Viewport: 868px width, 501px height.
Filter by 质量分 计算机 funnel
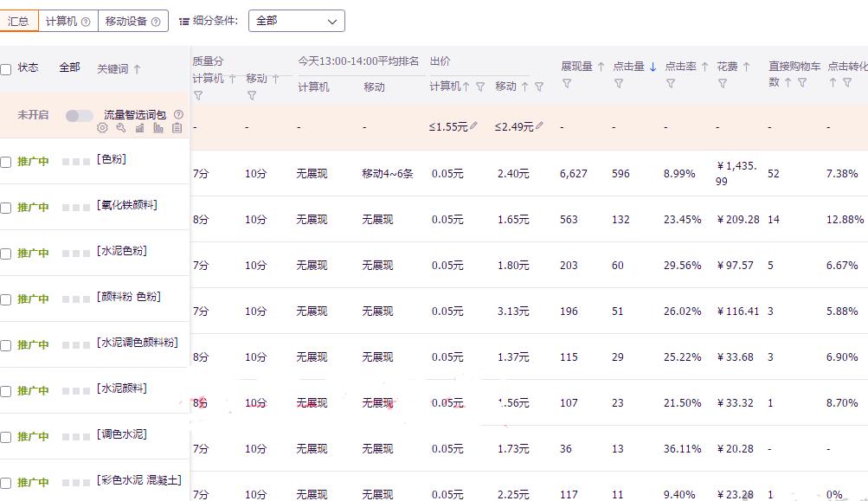[197, 96]
